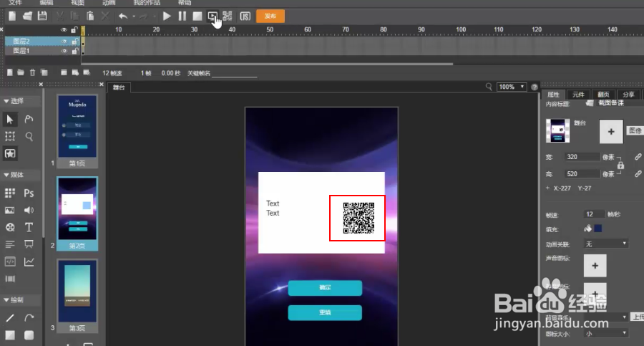Select the arrow selection tool
The image size is (644, 346).
click(10, 120)
